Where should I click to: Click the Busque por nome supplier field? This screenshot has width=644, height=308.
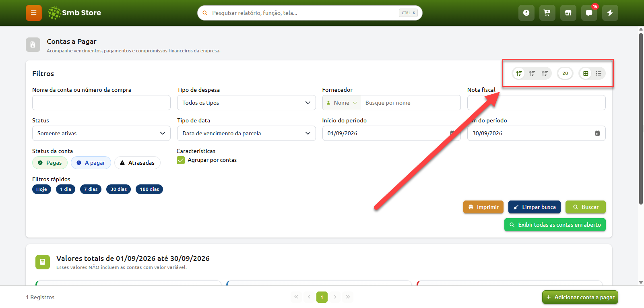tap(411, 103)
